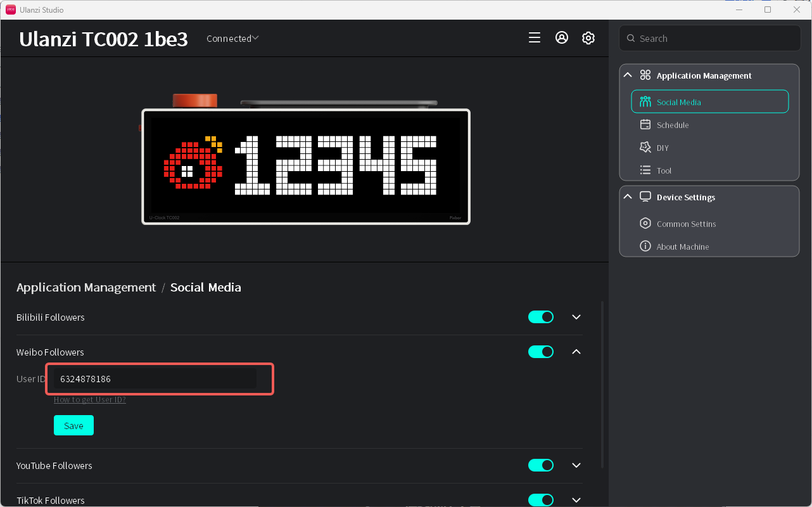
Task: Open the settings gear icon
Action: pyautogui.click(x=588, y=38)
